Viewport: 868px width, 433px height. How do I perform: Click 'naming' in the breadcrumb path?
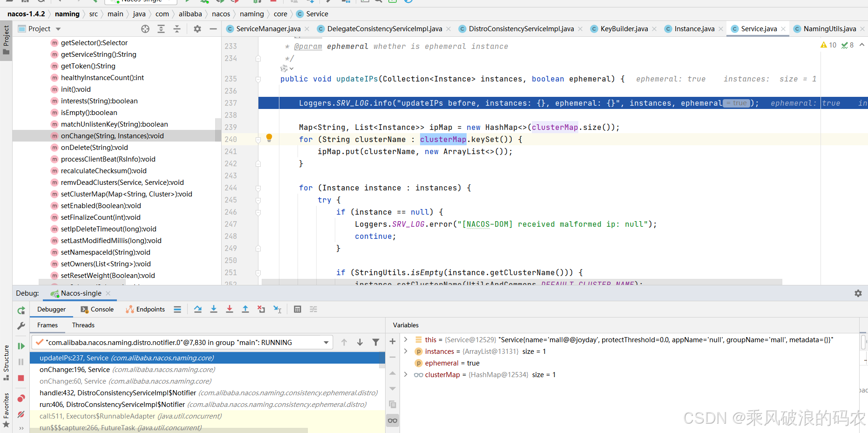click(67, 14)
